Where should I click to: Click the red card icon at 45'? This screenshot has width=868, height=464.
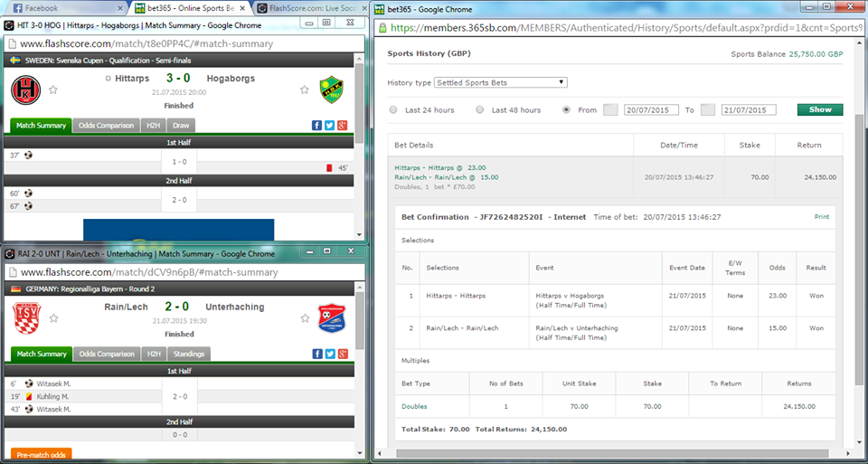point(329,167)
